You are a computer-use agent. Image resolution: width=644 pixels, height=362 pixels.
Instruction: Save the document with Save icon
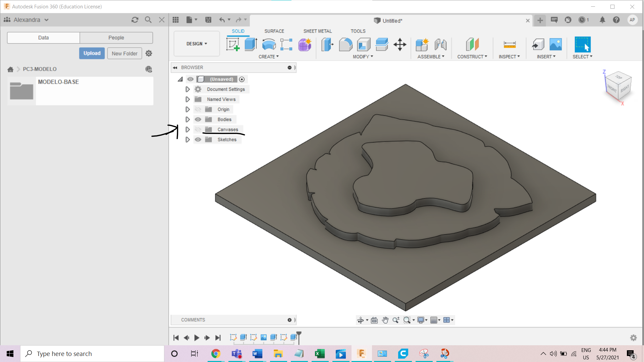[208, 20]
